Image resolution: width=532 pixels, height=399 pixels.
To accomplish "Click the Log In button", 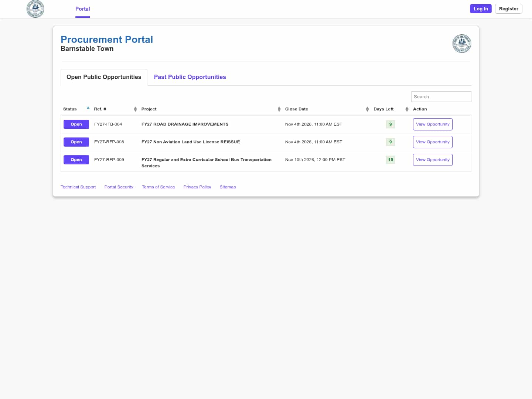I will pyautogui.click(x=481, y=9).
